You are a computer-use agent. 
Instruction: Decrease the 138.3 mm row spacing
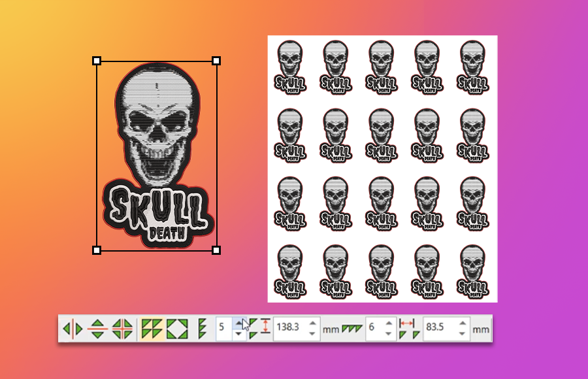tap(312, 333)
